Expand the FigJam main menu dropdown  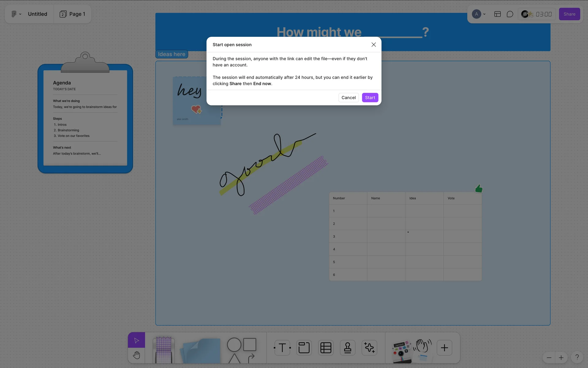tap(16, 14)
